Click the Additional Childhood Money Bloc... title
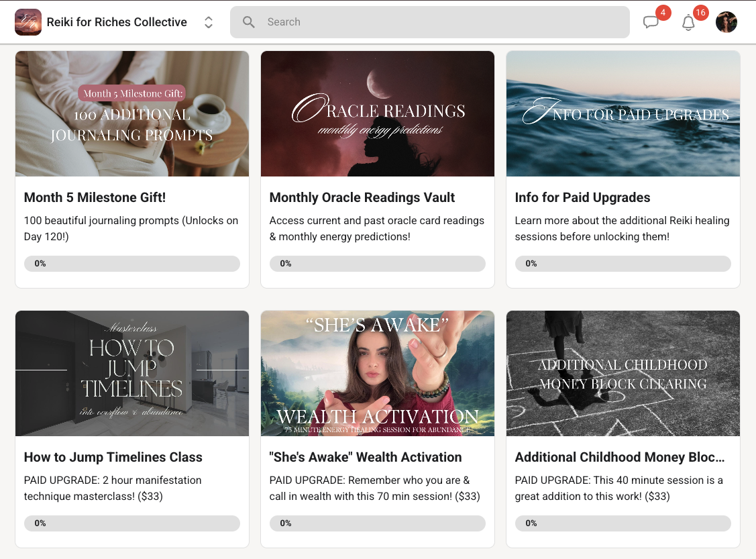The height and width of the screenshot is (559, 756). (620, 457)
